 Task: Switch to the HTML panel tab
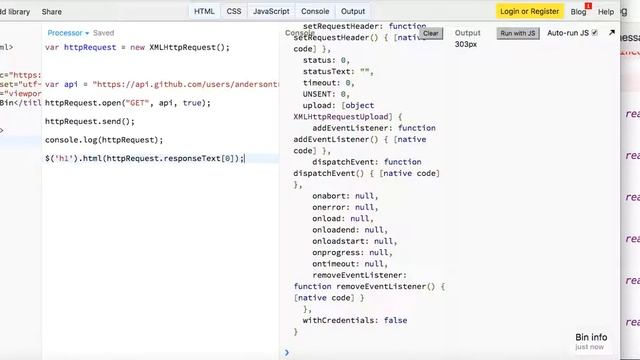coord(204,11)
